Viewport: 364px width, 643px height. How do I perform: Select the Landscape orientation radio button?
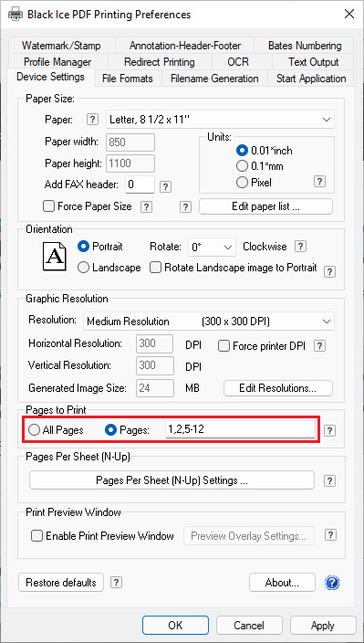point(84,268)
